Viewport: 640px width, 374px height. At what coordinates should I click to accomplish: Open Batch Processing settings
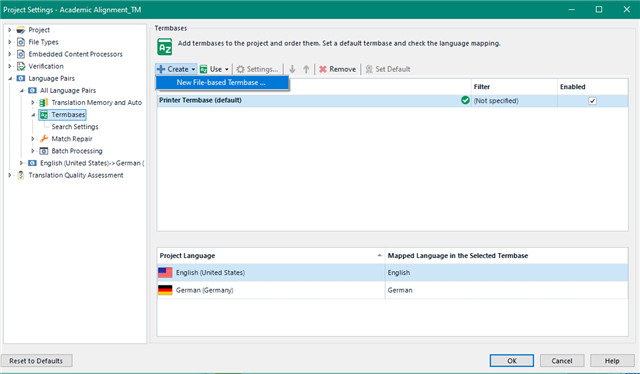(77, 151)
